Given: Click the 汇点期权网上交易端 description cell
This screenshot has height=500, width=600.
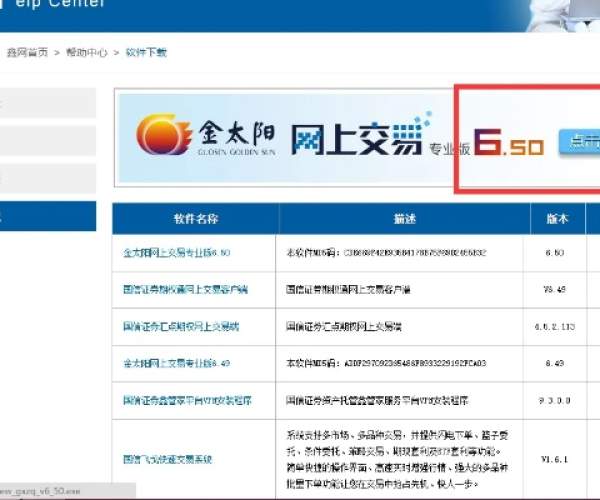Looking at the screenshot, I should click(x=344, y=326).
